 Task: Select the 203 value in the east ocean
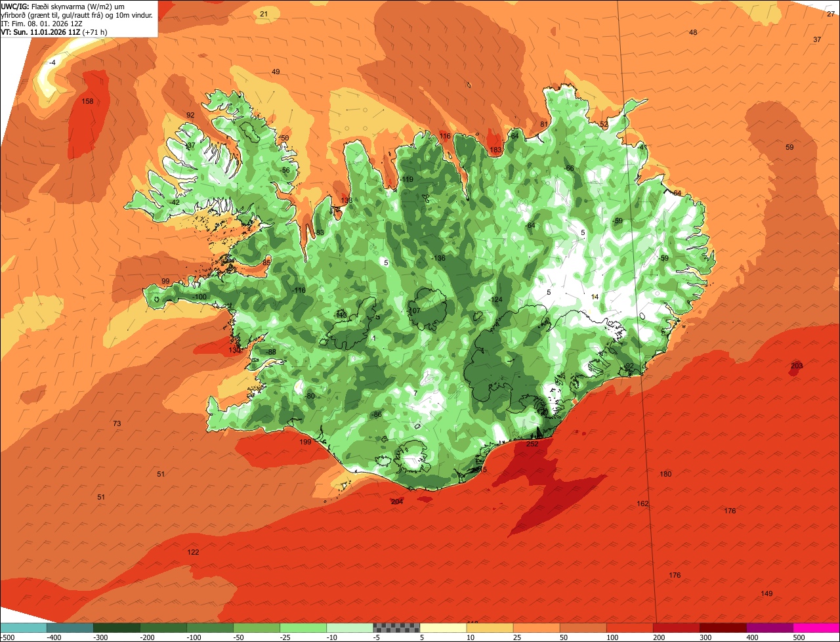[797, 366]
